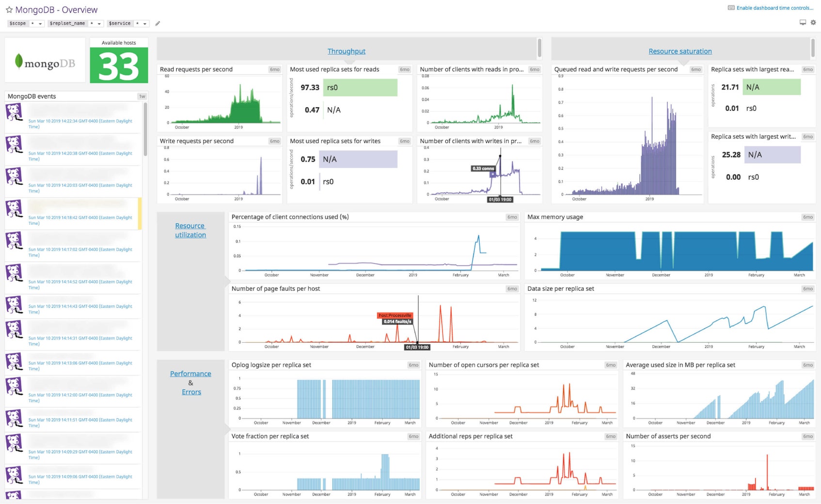Click the Resource saturation heading link
821x504 pixels.
(680, 51)
